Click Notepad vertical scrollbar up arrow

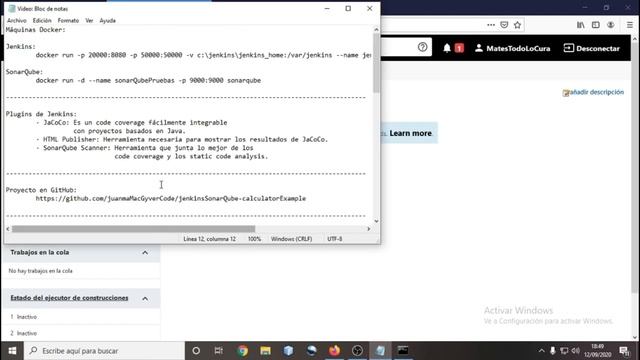coord(376,29)
